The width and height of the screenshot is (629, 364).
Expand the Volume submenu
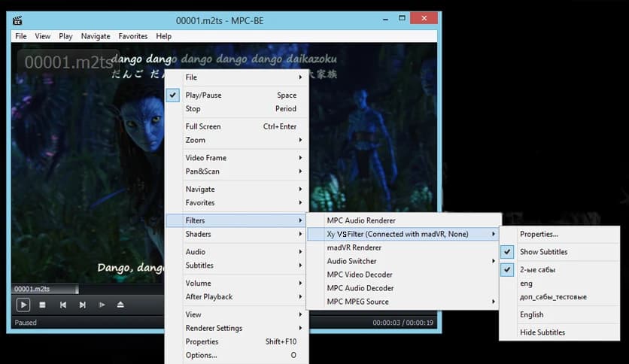[x=237, y=283]
